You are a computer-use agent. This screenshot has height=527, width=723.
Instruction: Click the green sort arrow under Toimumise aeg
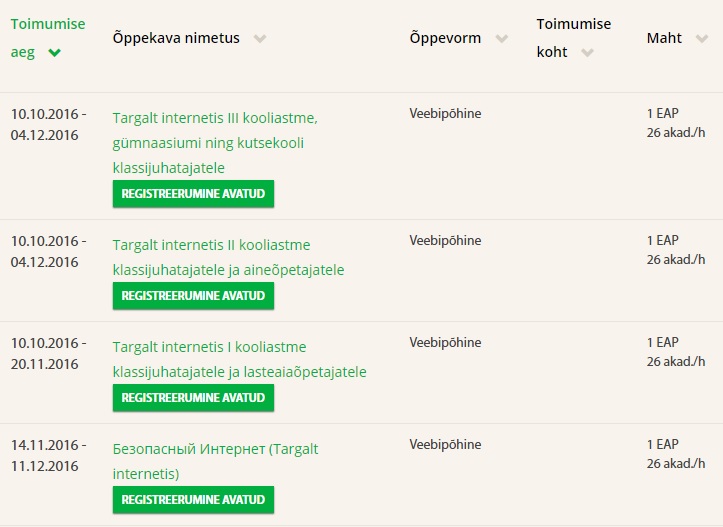(54, 53)
